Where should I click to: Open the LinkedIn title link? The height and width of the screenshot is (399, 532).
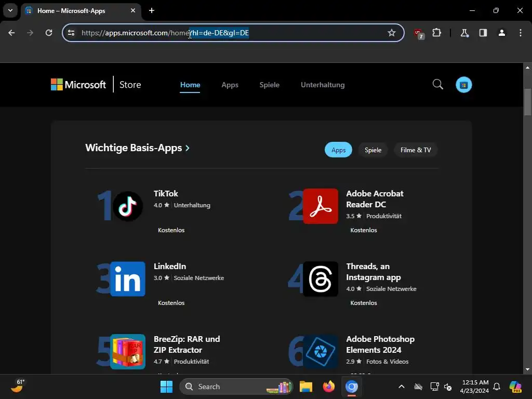pos(170,267)
